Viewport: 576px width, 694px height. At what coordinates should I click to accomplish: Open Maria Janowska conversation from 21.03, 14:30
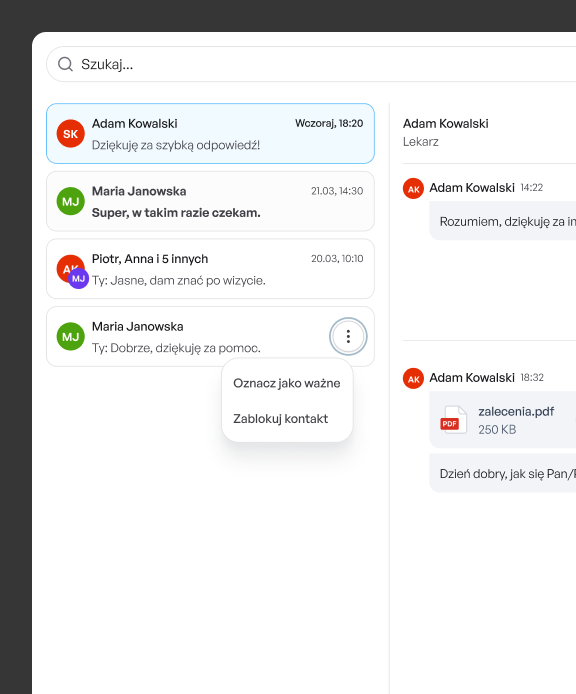click(x=210, y=201)
